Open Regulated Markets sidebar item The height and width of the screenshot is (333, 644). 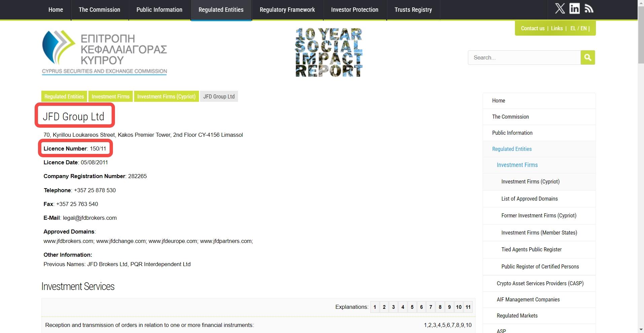point(539,316)
